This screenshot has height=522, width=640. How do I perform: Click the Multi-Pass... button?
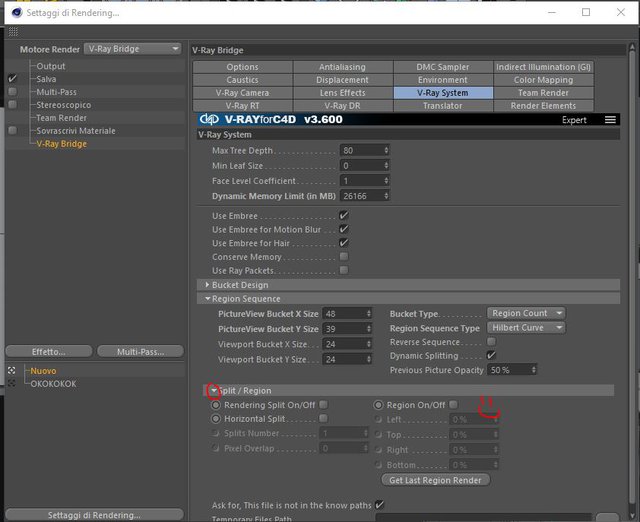(x=140, y=351)
